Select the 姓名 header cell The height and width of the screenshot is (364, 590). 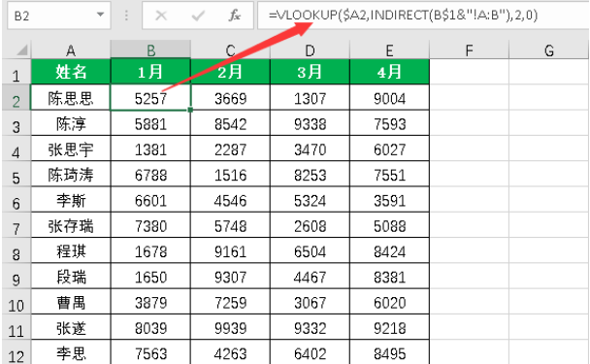71,71
